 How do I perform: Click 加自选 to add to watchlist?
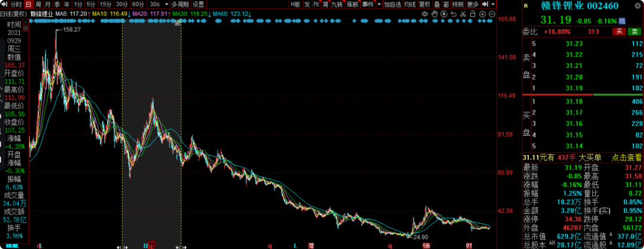[392, 5]
